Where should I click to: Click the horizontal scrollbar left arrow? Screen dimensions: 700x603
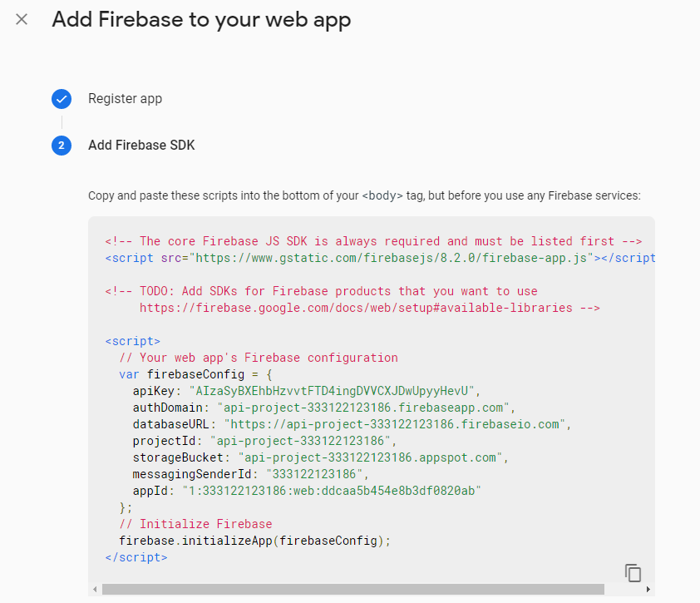point(95,590)
